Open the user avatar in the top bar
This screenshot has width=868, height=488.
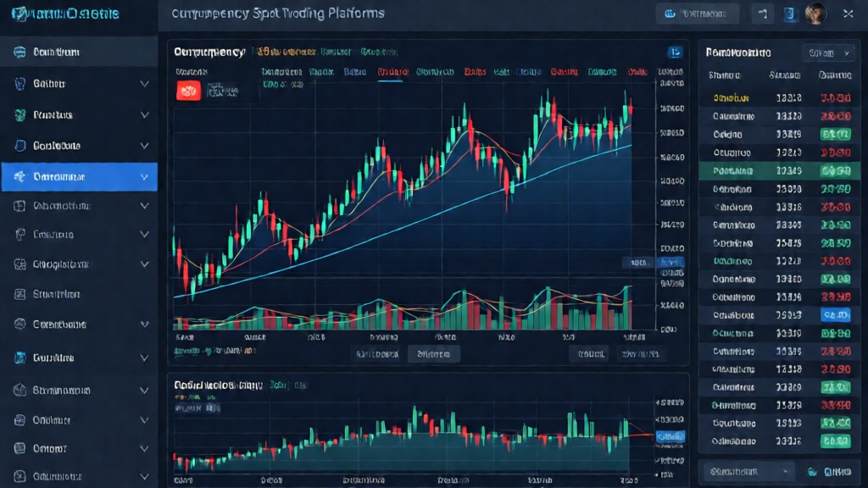click(815, 14)
